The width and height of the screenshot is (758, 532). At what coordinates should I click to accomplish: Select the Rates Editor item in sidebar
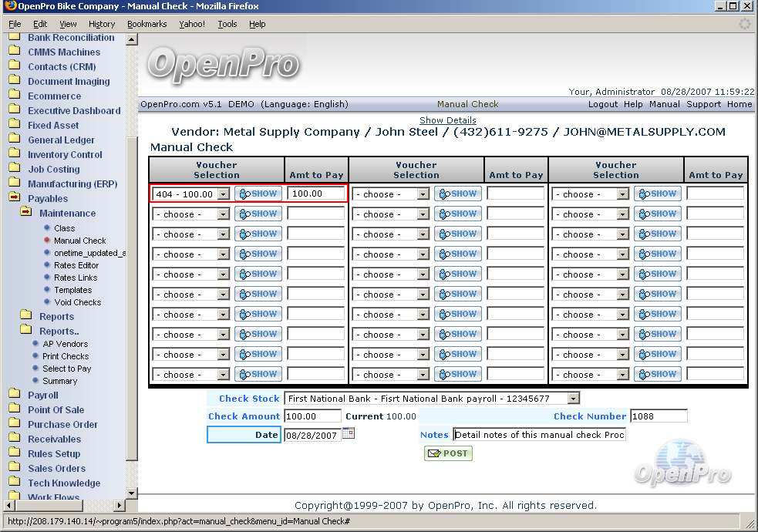pos(76,265)
